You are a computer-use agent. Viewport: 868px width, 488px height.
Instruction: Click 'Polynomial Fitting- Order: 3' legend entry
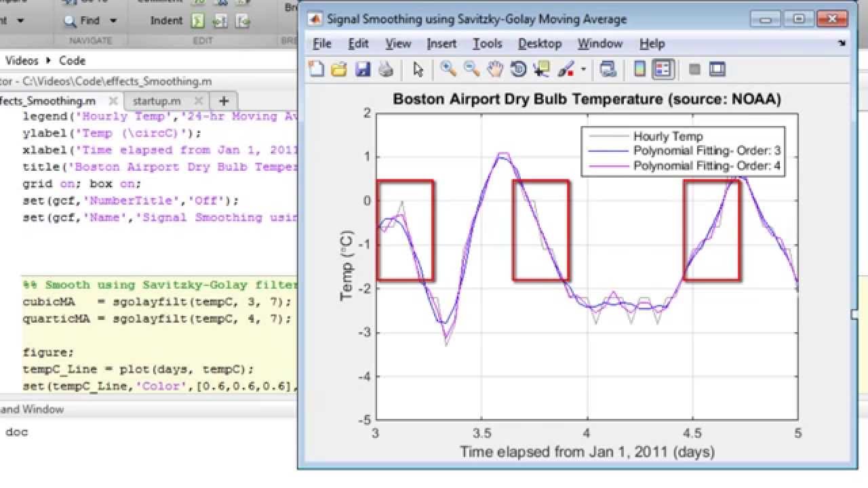pyautogui.click(x=707, y=150)
